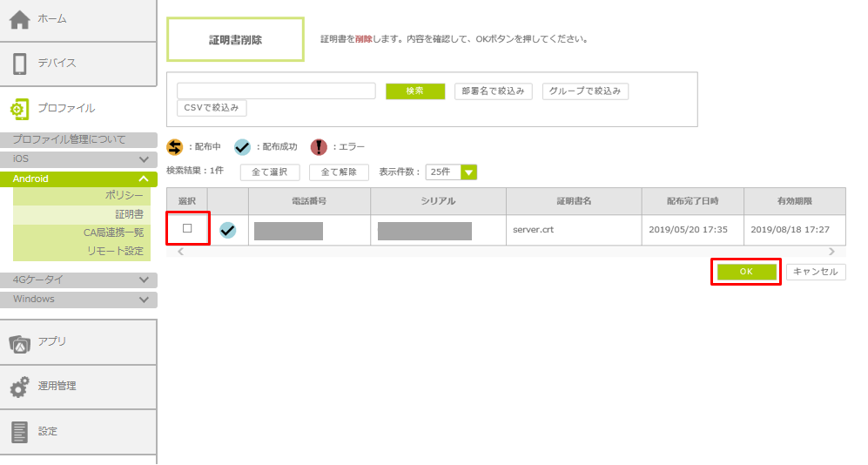Click the App icon in sidebar
868x465 pixels.
pyautogui.click(x=19, y=342)
